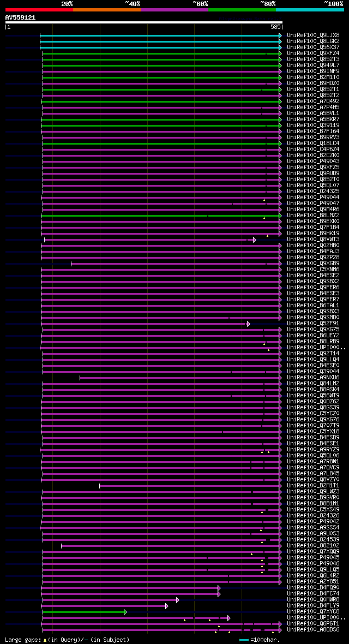Open hit UniRef100_Q84LM2
Viewport: 349px width, 644px height.
click(313, 384)
